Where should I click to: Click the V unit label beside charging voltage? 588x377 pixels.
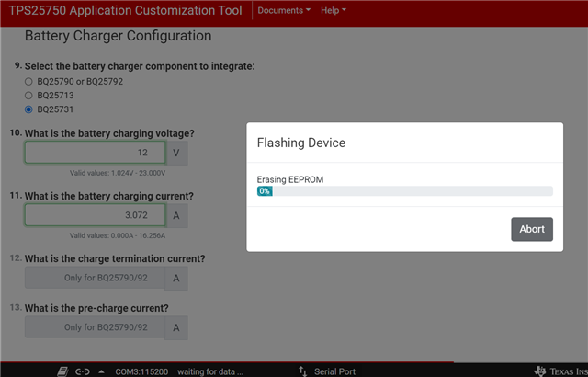tap(176, 153)
